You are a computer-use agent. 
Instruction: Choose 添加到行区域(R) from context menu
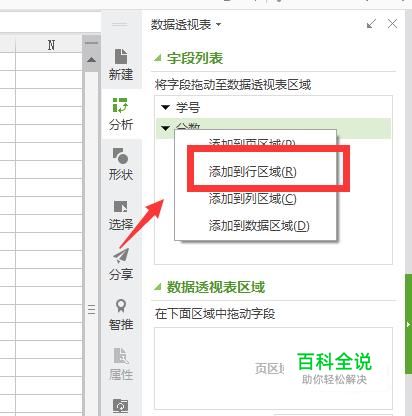tap(252, 172)
